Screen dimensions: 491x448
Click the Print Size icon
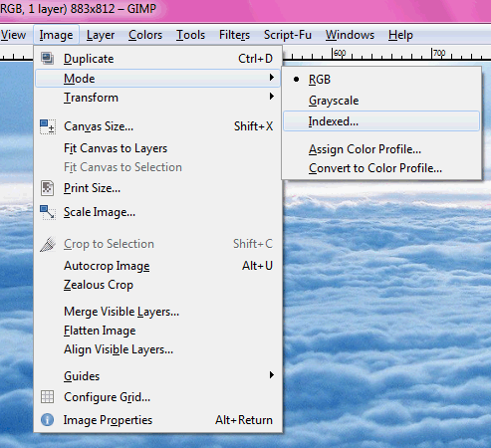pyautogui.click(x=48, y=188)
